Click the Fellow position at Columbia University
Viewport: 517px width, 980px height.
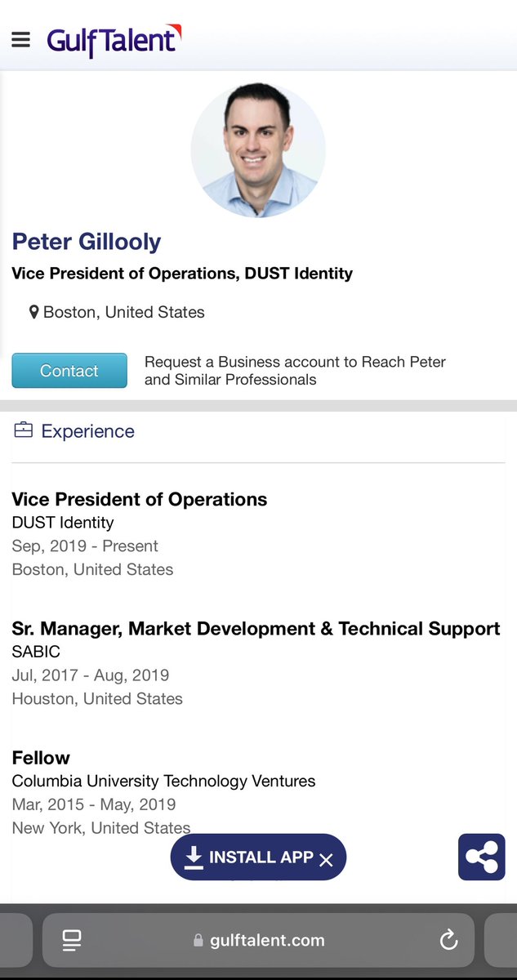[41, 758]
